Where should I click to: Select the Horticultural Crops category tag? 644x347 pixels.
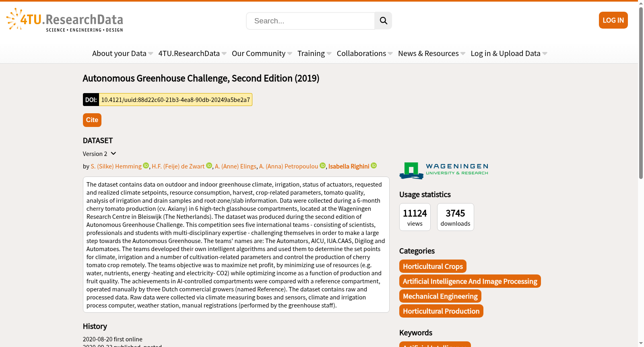(x=433, y=266)
